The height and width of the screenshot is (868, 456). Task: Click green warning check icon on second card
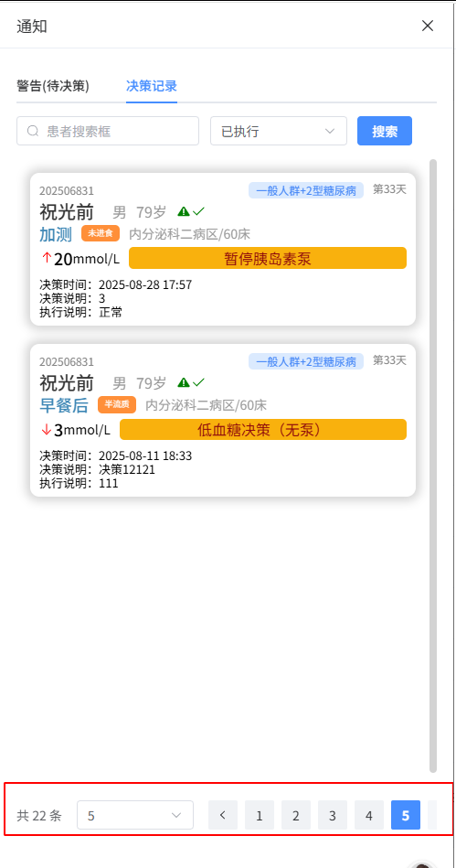pos(191,382)
